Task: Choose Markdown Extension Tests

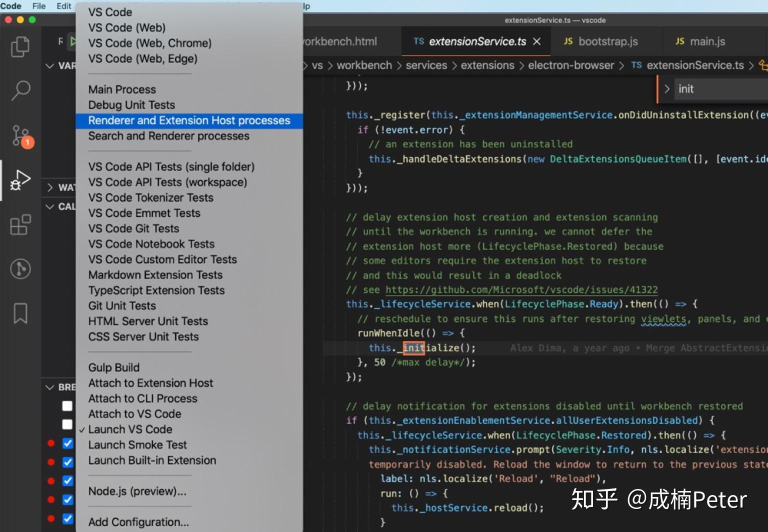Action: (189, 275)
